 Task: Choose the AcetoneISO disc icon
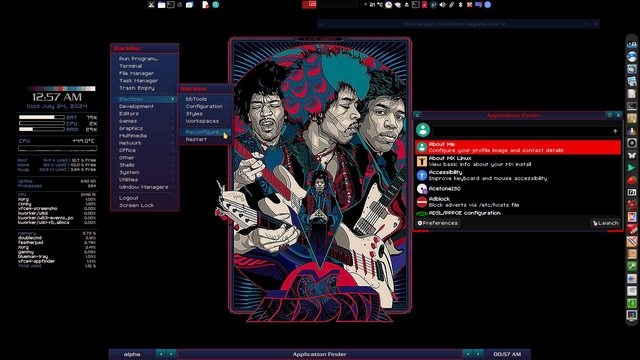click(422, 189)
